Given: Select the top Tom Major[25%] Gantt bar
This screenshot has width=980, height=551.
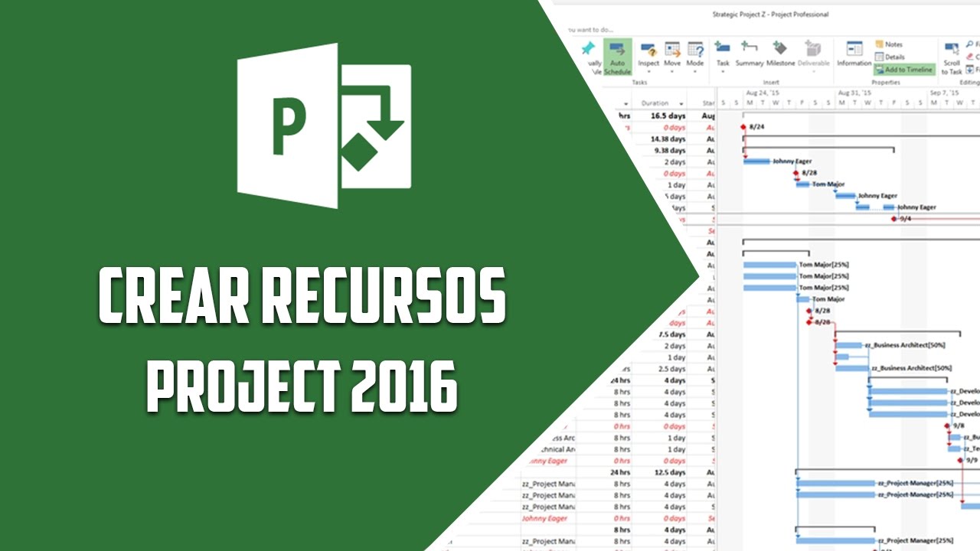Looking at the screenshot, I should pos(769,265).
